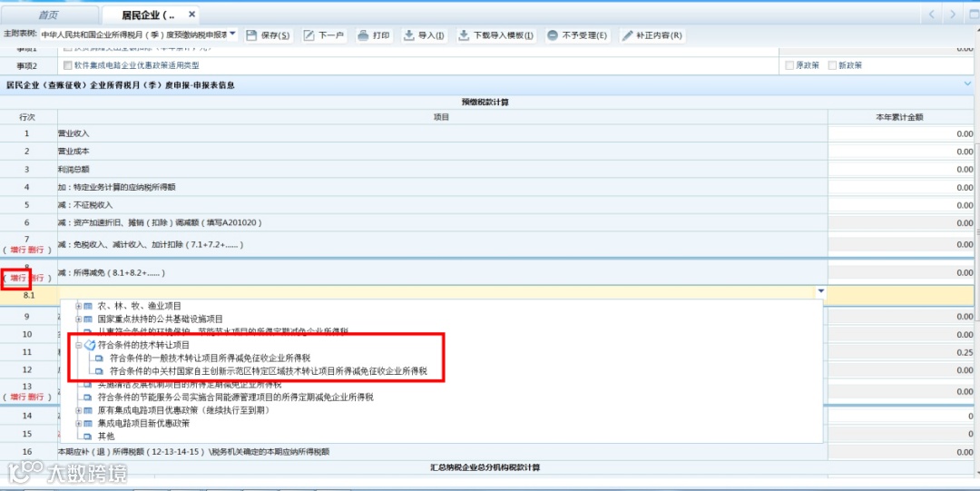Click the 营业收入 amount field
Viewport: 980px width, 491px height.
tap(901, 133)
